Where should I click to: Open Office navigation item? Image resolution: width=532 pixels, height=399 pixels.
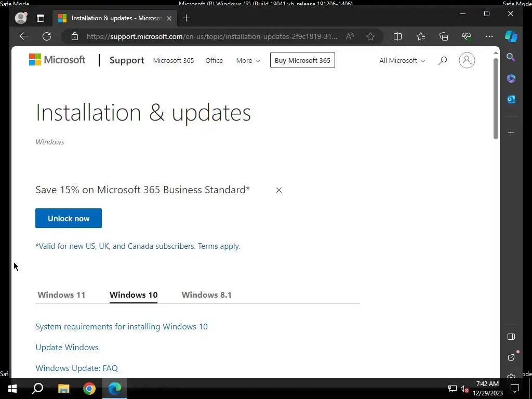pyautogui.click(x=214, y=60)
